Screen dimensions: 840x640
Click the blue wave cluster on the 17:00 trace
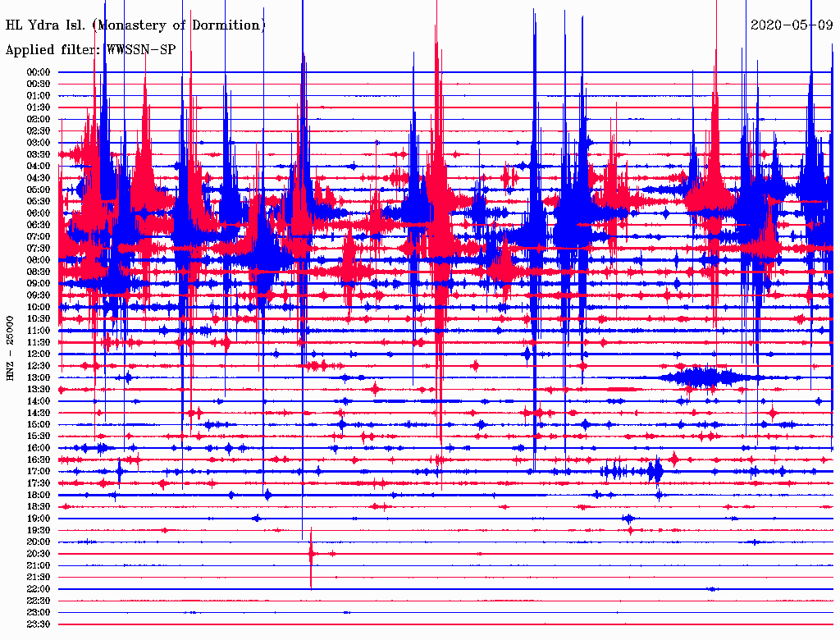click(x=632, y=472)
